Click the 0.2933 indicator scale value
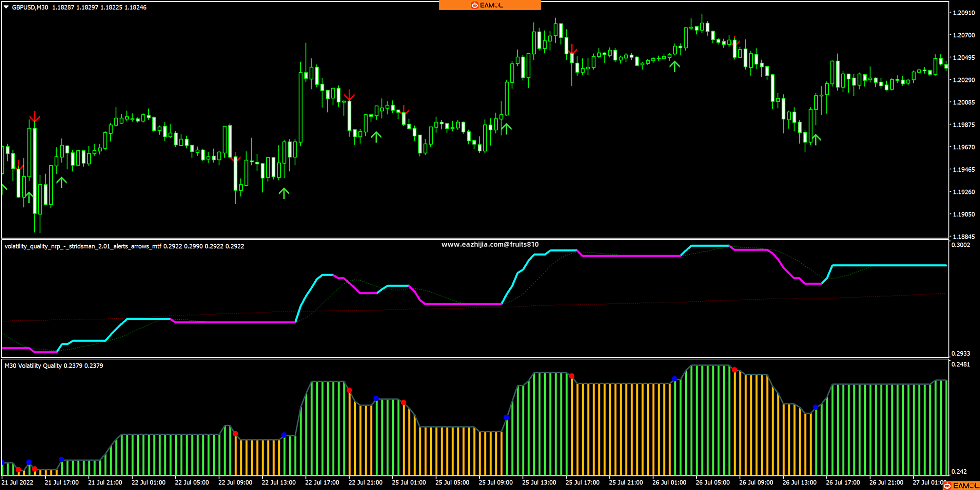 point(961,353)
